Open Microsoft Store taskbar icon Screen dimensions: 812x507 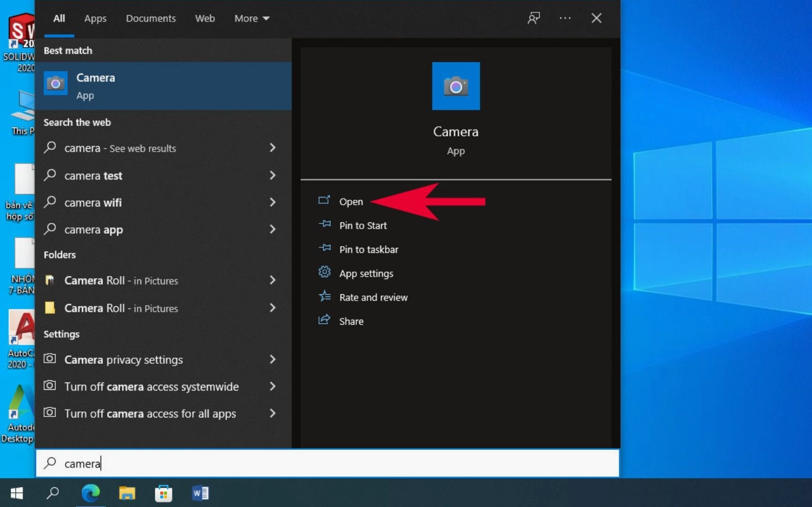(x=163, y=493)
